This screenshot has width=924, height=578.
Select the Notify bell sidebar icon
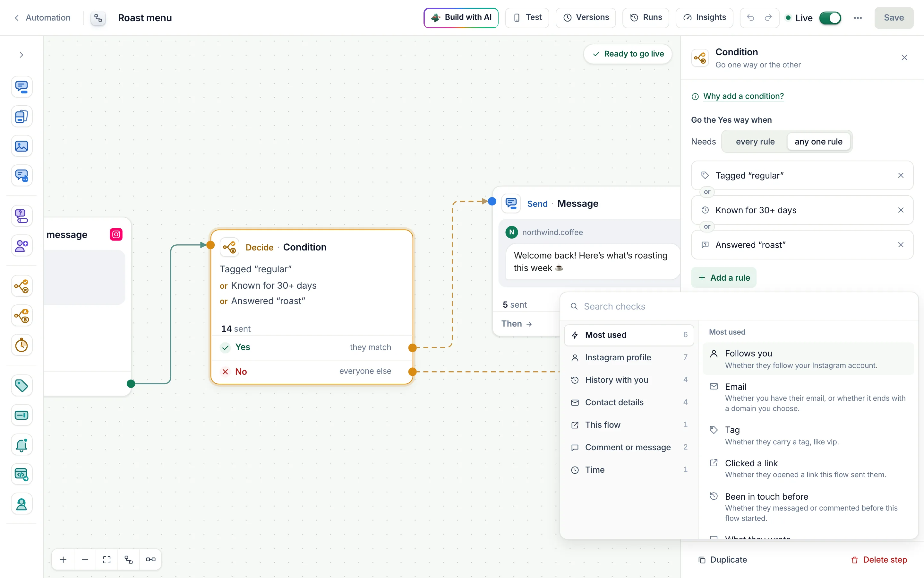(21, 445)
